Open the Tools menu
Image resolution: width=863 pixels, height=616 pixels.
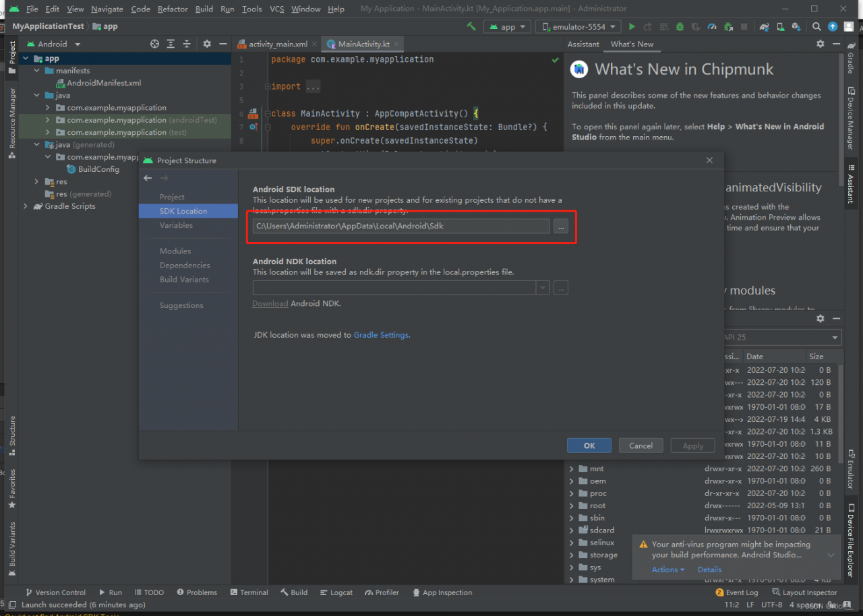point(252,9)
